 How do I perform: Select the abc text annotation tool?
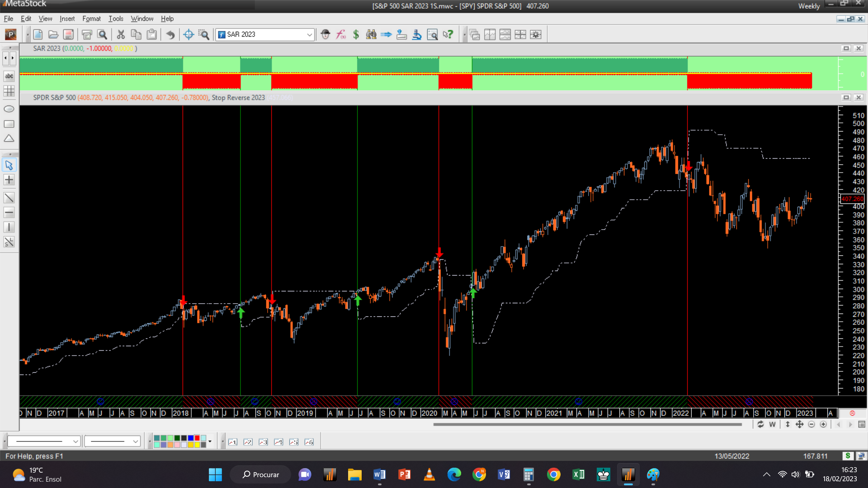tap(9, 76)
